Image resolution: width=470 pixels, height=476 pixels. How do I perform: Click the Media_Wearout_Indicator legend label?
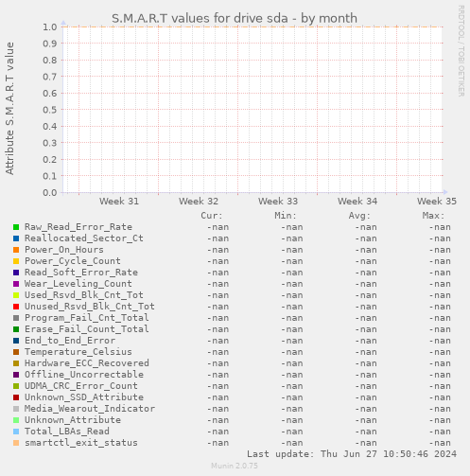pyautogui.click(x=90, y=409)
